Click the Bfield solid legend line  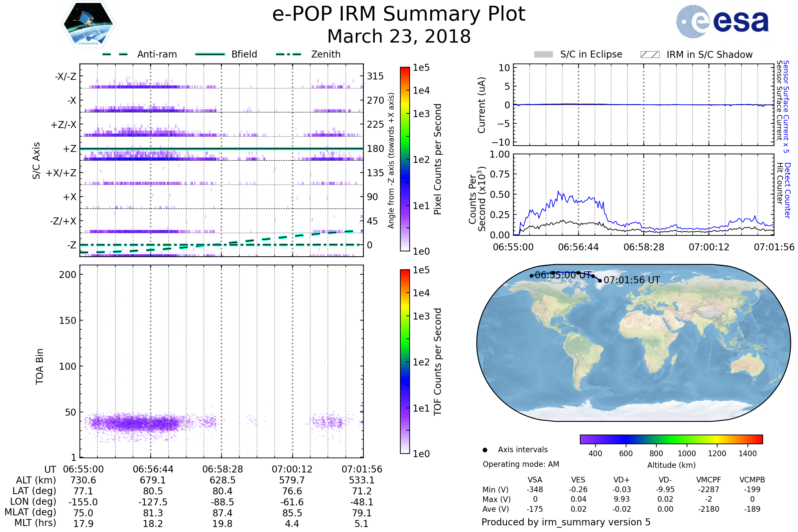(x=210, y=54)
